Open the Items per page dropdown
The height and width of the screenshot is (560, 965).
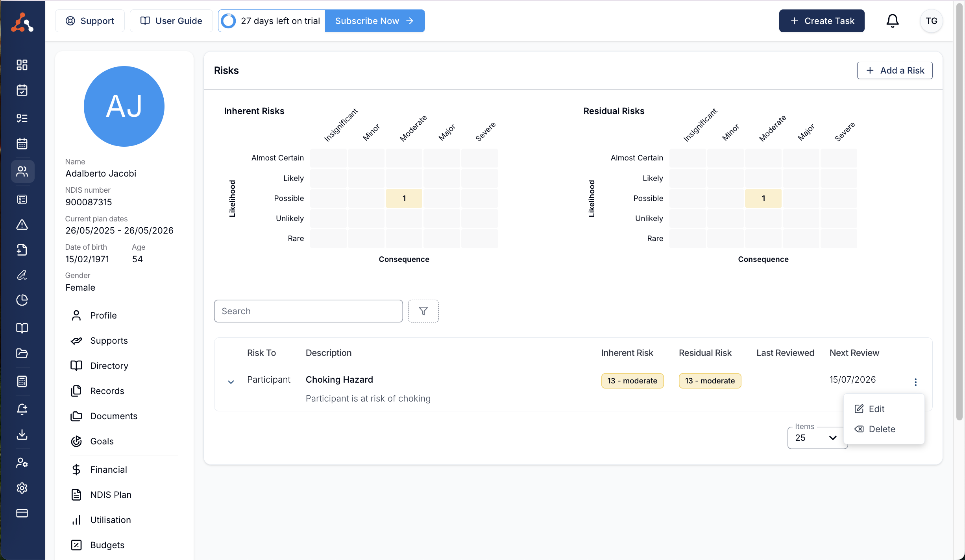817,438
